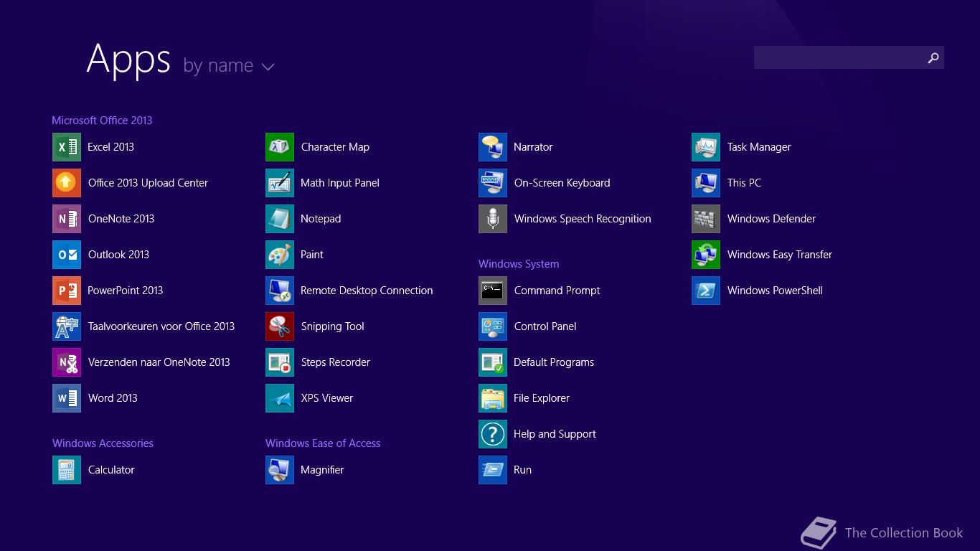
Task: Select the Microsoft Office 2013 group header
Action: point(102,121)
